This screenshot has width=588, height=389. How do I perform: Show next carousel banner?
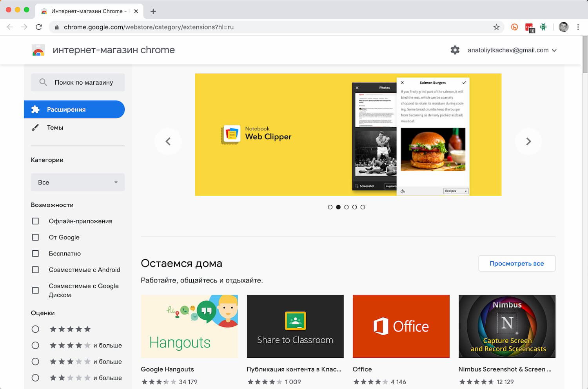click(x=528, y=141)
